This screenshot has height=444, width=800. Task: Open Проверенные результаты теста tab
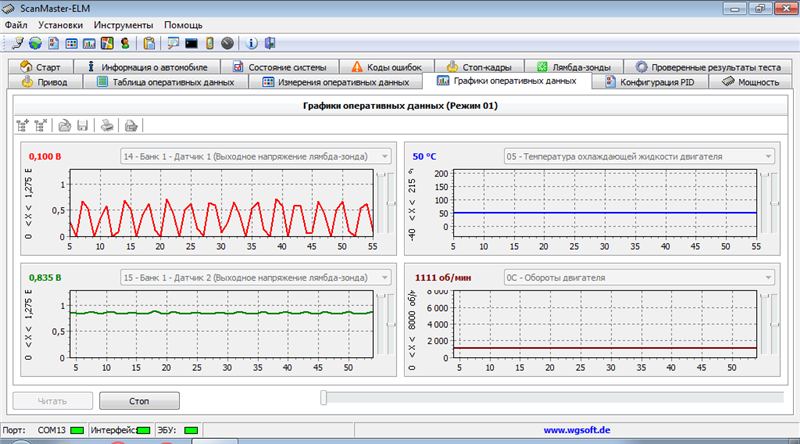pos(708,67)
